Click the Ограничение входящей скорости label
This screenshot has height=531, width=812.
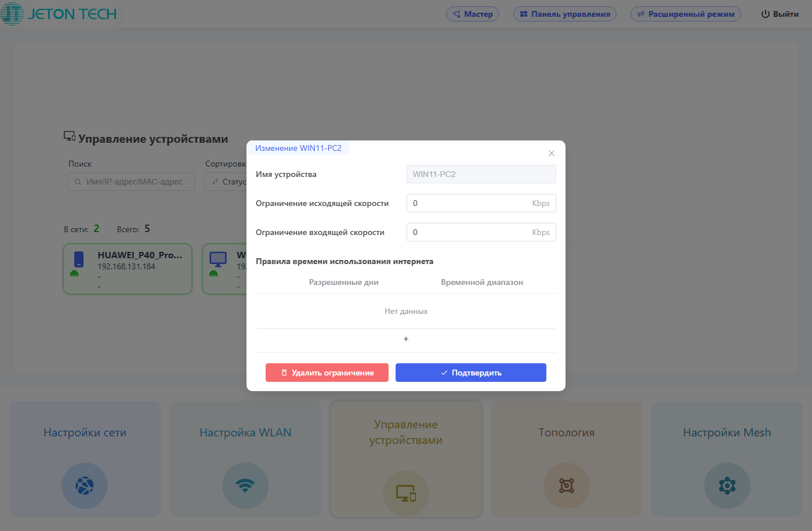[x=320, y=232]
